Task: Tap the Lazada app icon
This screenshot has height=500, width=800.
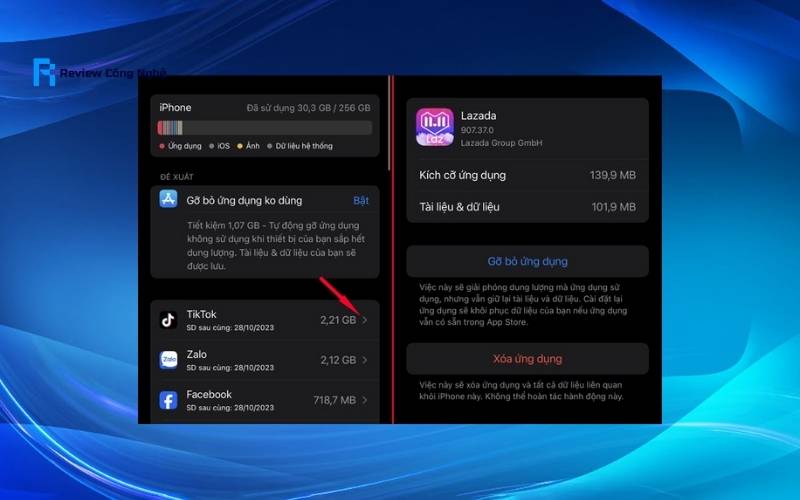Action: click(435, 127)
